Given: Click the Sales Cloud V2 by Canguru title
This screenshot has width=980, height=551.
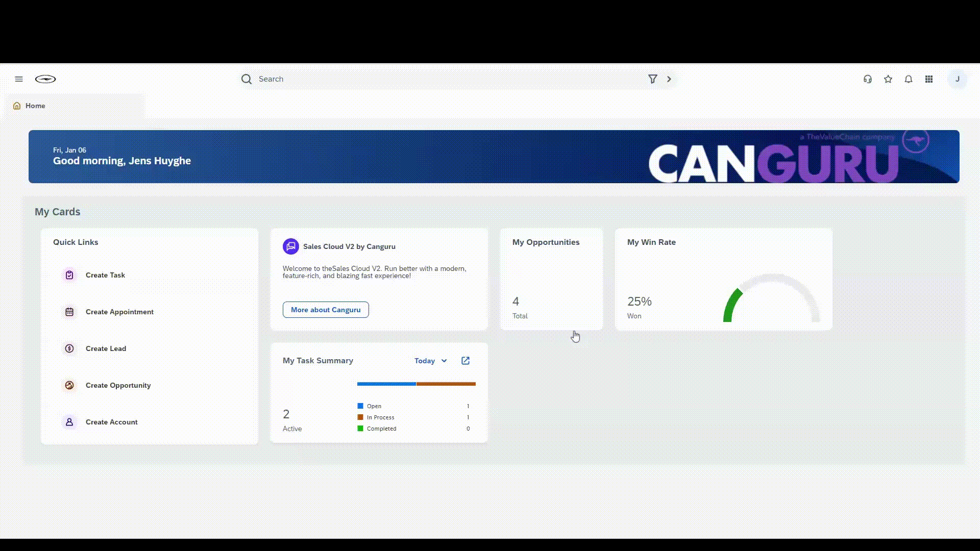Looking at the screenshot, I should tap(349, 246).
